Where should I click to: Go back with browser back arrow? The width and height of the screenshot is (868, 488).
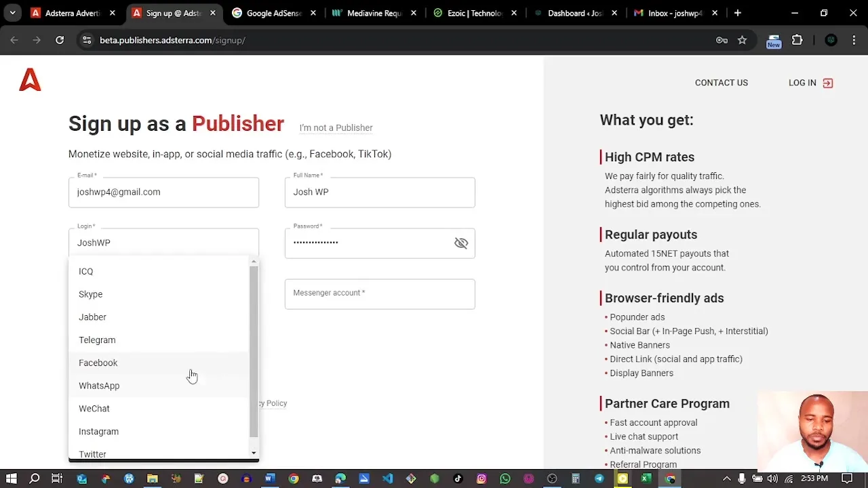(14, 40)
